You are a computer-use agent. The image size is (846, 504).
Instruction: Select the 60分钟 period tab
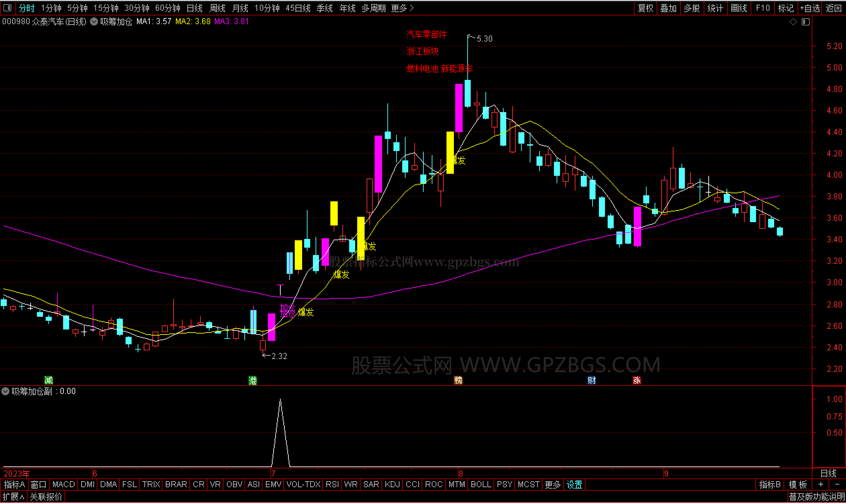[x=168, y=8]
